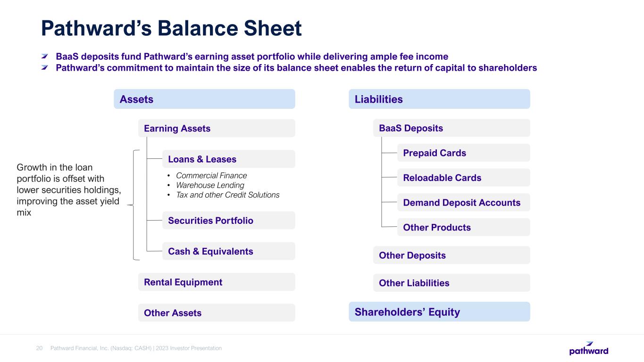This screenshot has height=362, width=644.
Task: Select the Securities Portfolio box
Action: (228, 220)
